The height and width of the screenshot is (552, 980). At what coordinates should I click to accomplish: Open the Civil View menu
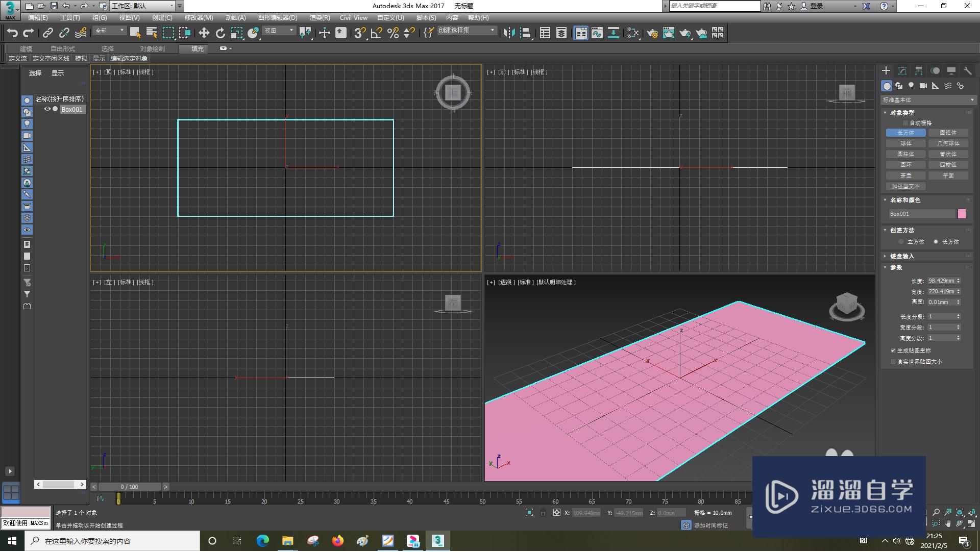354,18
